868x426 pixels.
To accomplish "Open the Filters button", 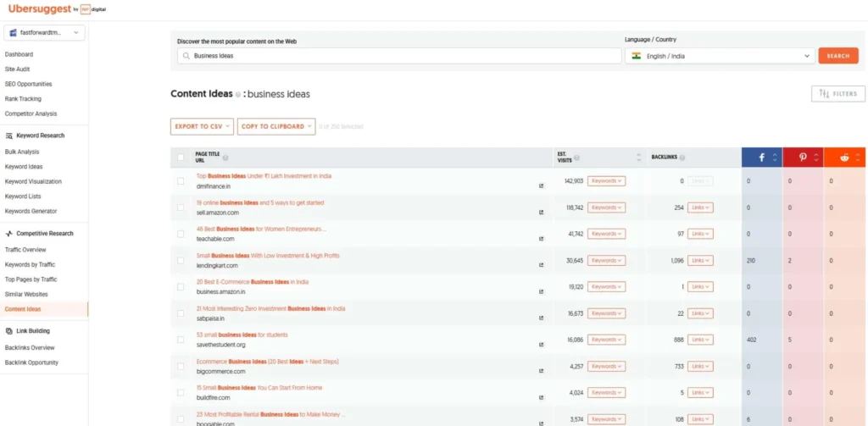I will (x=837, y=94).
